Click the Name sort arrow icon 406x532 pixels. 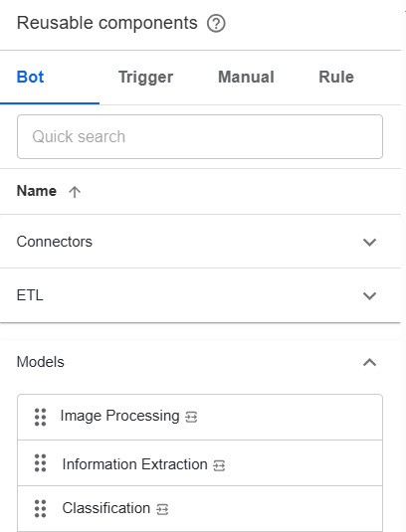(x=75, y=192)
